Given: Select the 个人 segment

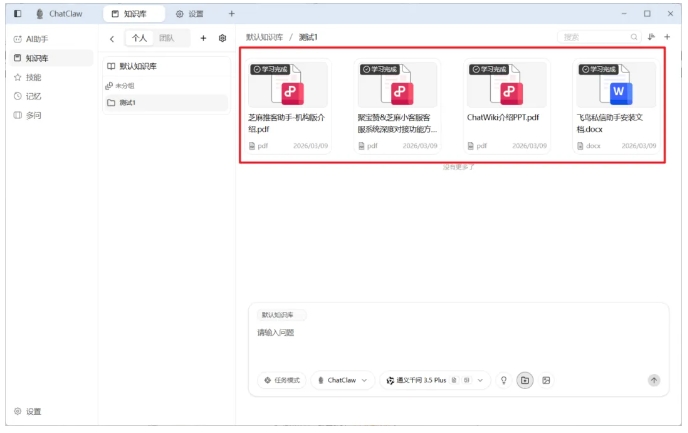Looking at the screenshot, I should coord(139,38).
